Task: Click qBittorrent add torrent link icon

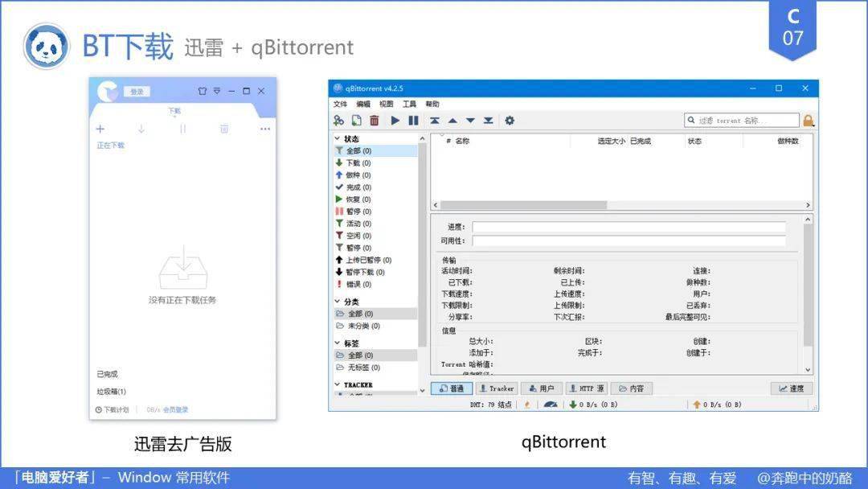Action: [339, 120]
